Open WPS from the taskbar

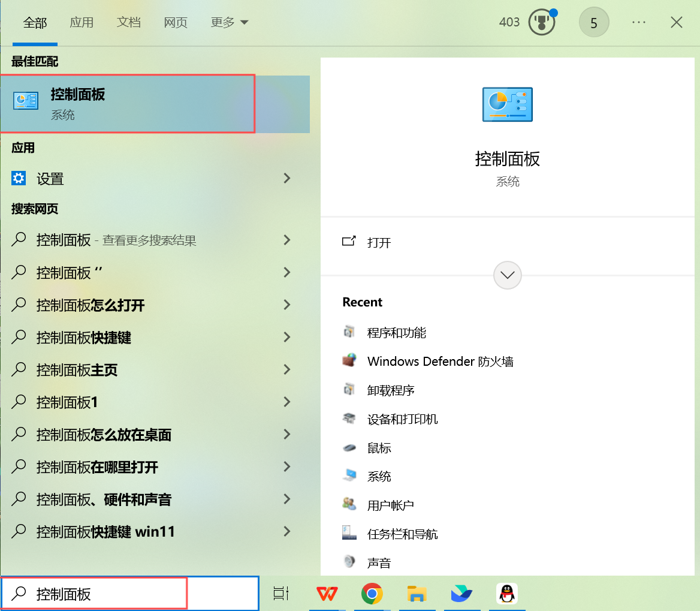327,594
